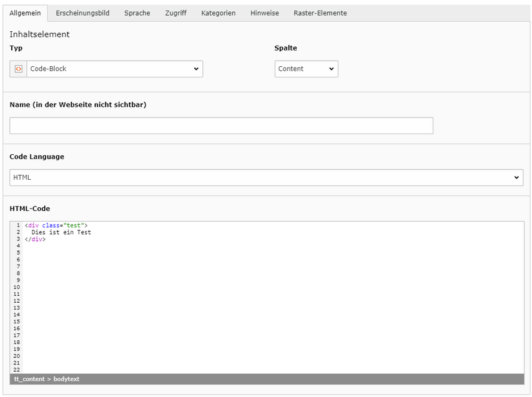
Task: Click the 'tt_content > bodytext' status bar
Action: (47, 379)
